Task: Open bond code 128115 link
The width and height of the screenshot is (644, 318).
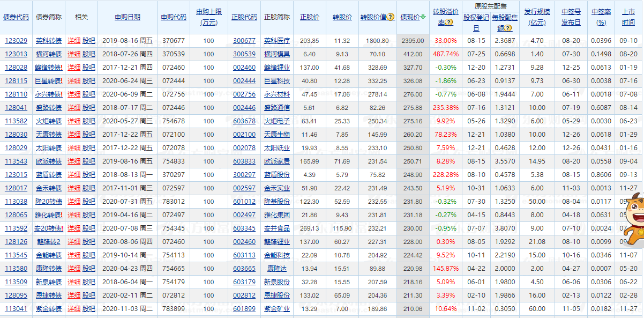Action: [16, 81]
